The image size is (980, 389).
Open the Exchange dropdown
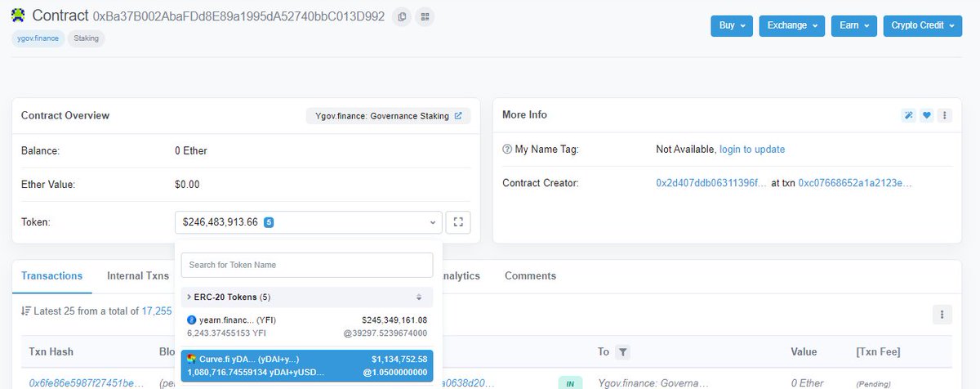click(792, 26)
